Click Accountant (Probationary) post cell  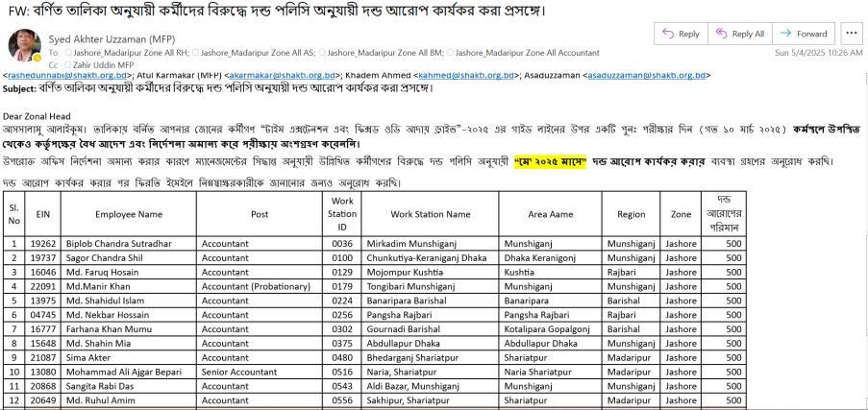click(260, 286)
